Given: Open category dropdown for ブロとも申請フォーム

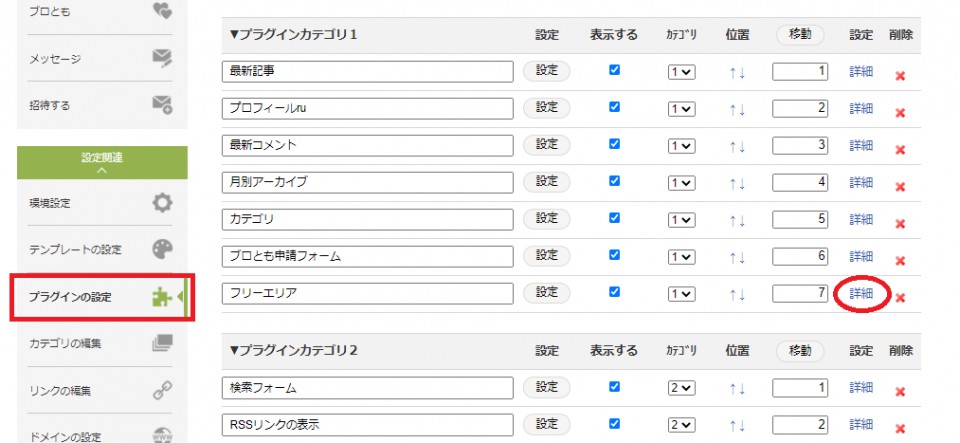Looking at the screenshot, I should [681, 257].
